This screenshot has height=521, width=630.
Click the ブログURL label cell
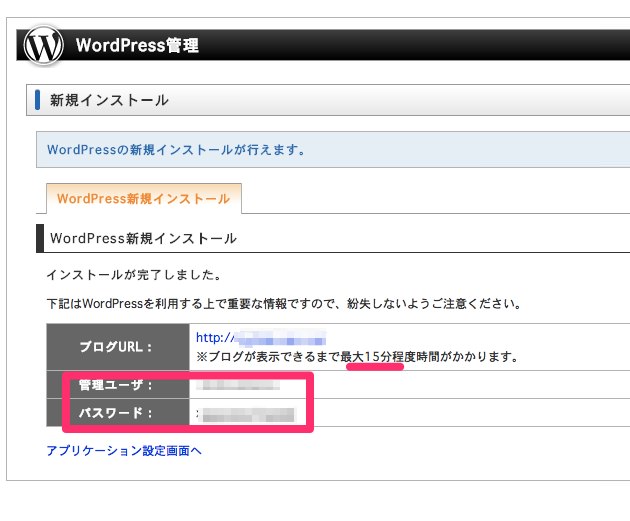tap(118, 347)
